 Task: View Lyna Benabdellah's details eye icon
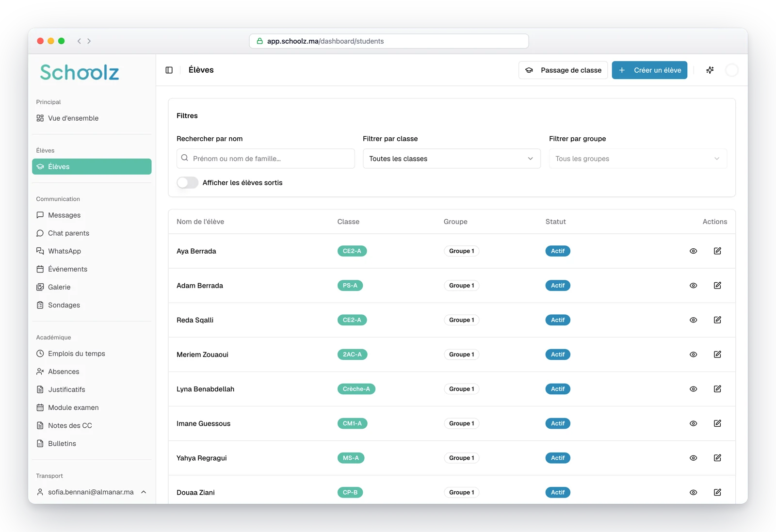pos(693,388)
